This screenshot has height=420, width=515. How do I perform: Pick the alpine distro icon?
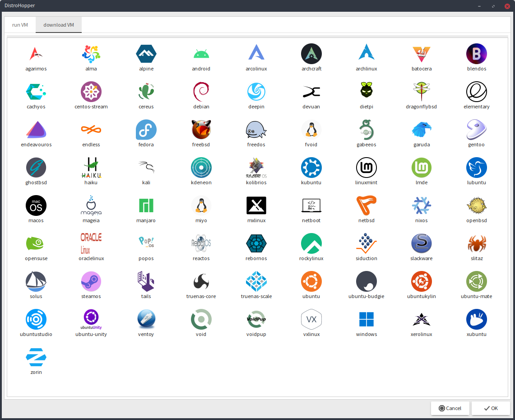[146, 54]
